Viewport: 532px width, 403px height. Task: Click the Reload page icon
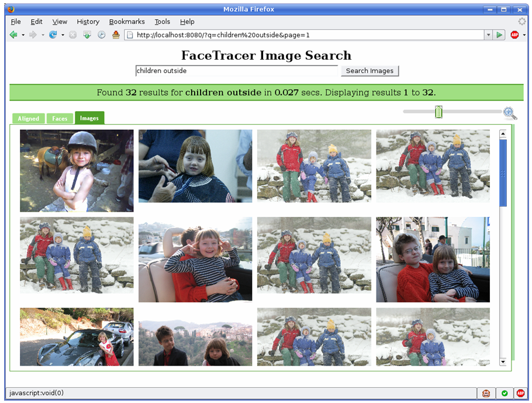(53, 35)
